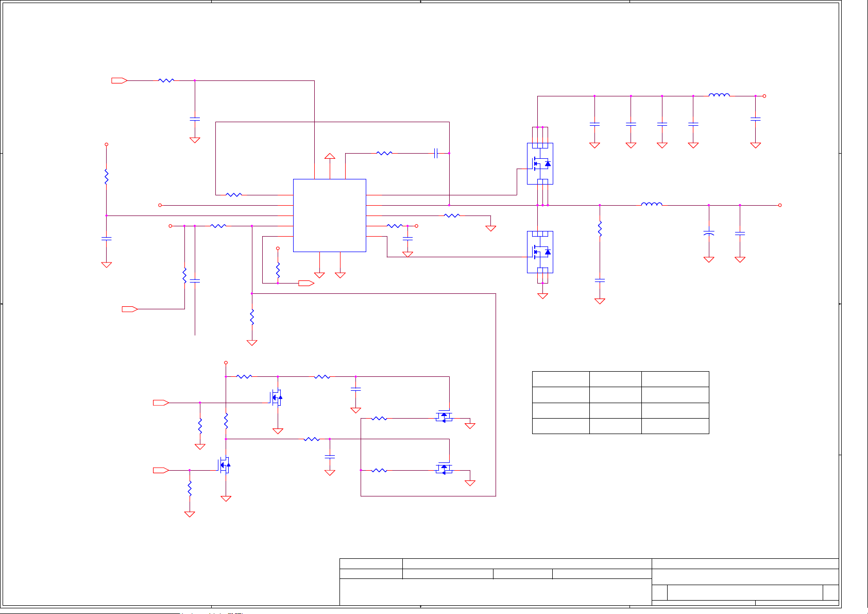
Task: Click the top-left cell of the empty table
Action: point(560,379)
